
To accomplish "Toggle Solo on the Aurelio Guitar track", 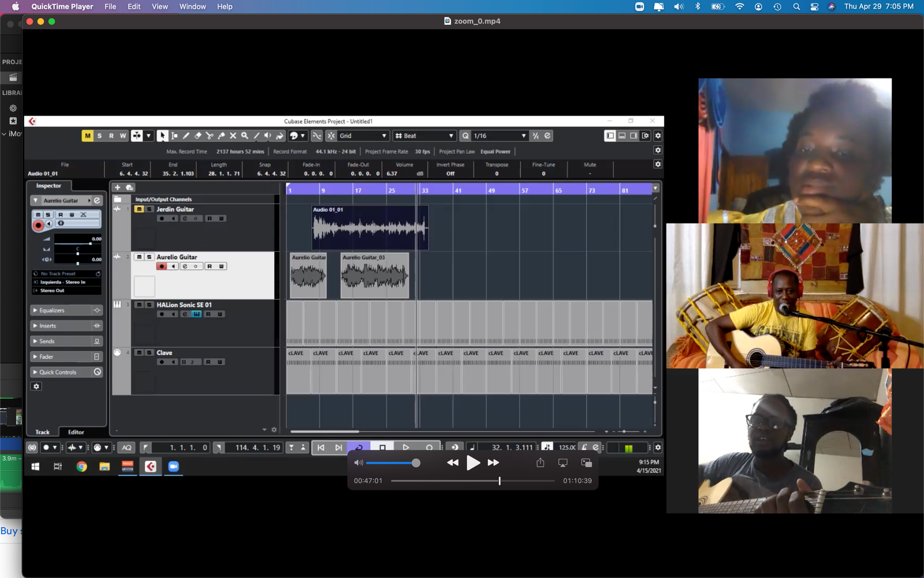I will [149, 257].
